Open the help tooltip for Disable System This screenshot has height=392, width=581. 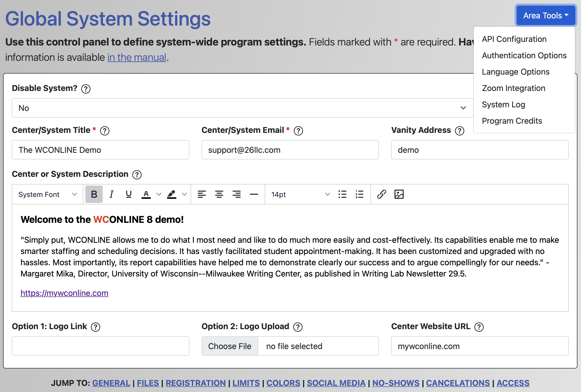86,89
